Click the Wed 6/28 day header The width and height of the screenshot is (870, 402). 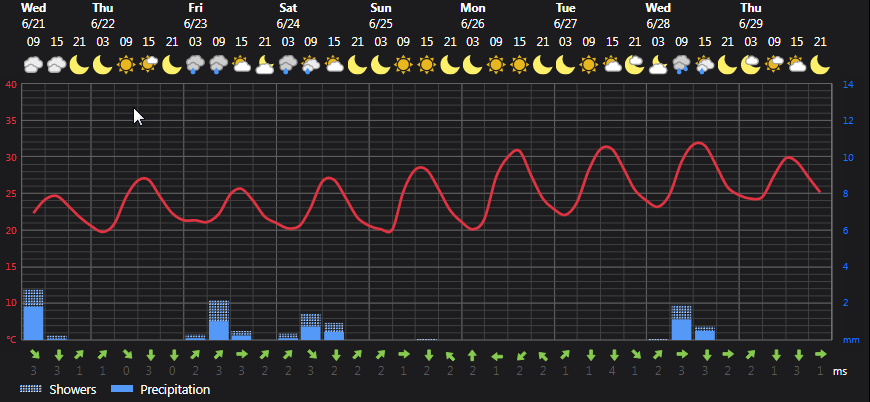click(658, 16)
